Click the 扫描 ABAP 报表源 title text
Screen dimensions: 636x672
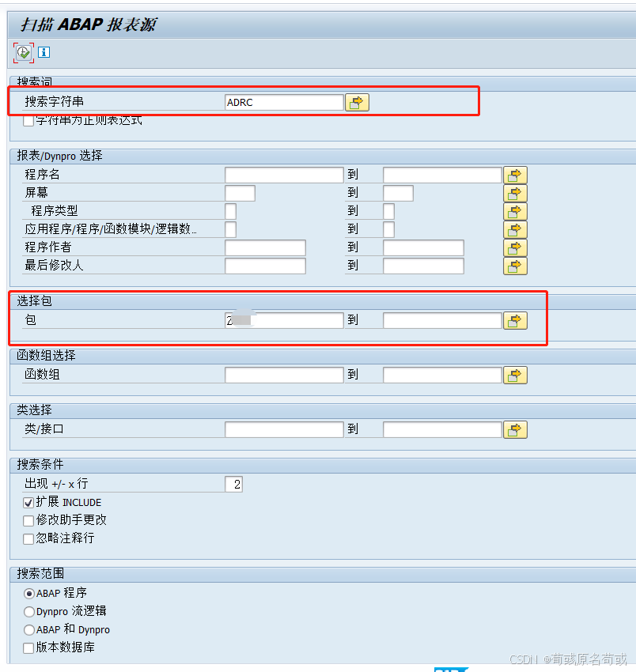(x=89, y=25)
